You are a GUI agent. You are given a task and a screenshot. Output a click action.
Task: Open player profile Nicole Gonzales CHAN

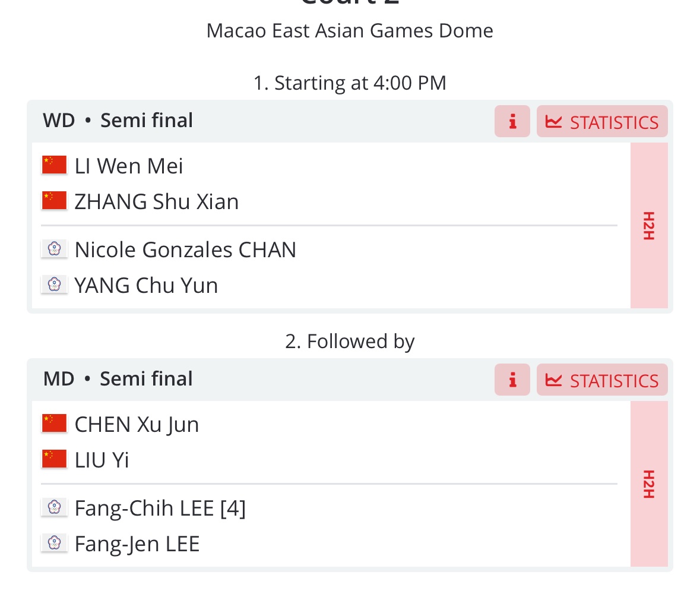coord(185,249)
